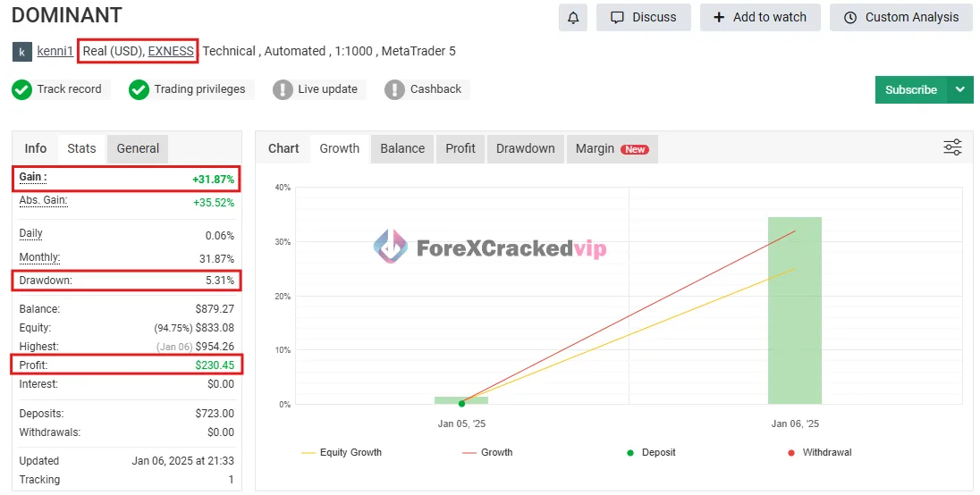Viewport: 980px width, 495px height.
Task: Click the Track record badge label
Action: 70,89
